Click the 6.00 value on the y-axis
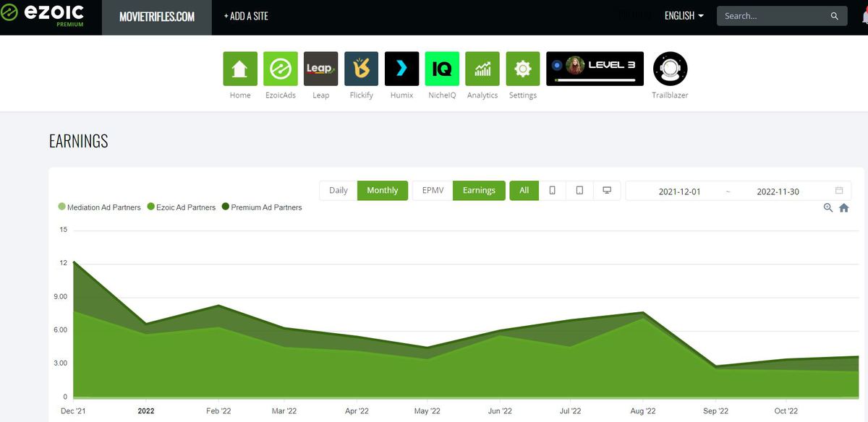 (60, 330)
